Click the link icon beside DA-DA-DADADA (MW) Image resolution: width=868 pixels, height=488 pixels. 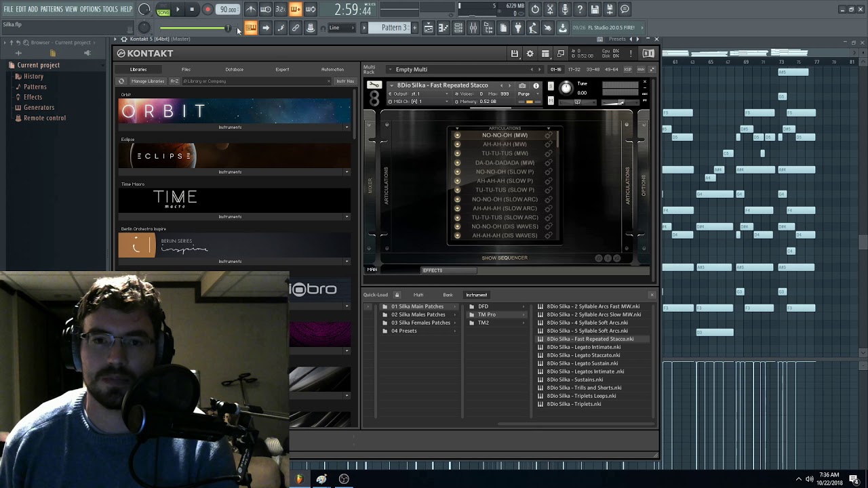548,163
